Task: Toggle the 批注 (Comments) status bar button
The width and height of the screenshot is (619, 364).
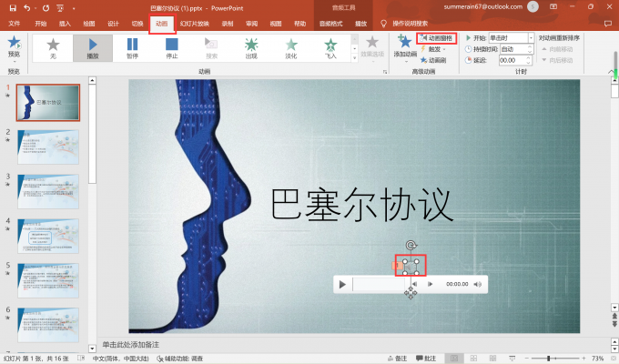Action: pos(426,358)
